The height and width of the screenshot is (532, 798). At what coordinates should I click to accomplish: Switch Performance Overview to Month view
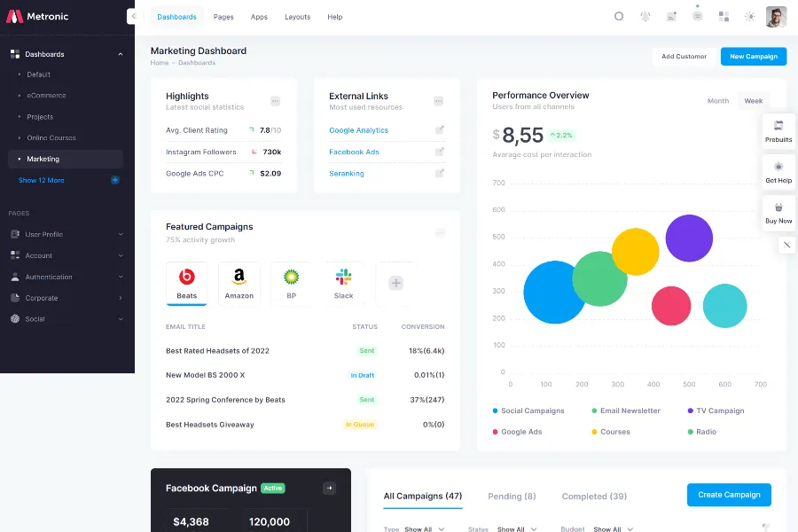pyautogui.click(x=717, y=101)
